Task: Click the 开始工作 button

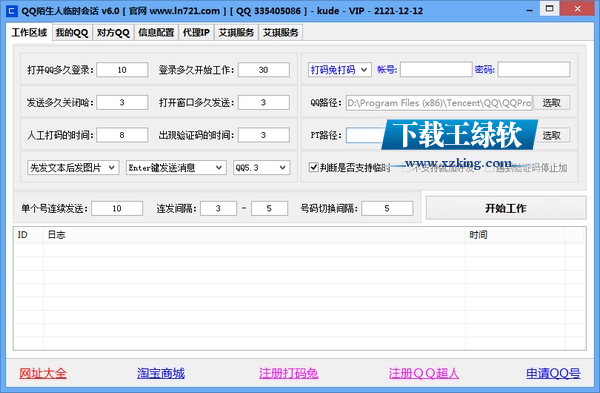Action: (506, 208)
